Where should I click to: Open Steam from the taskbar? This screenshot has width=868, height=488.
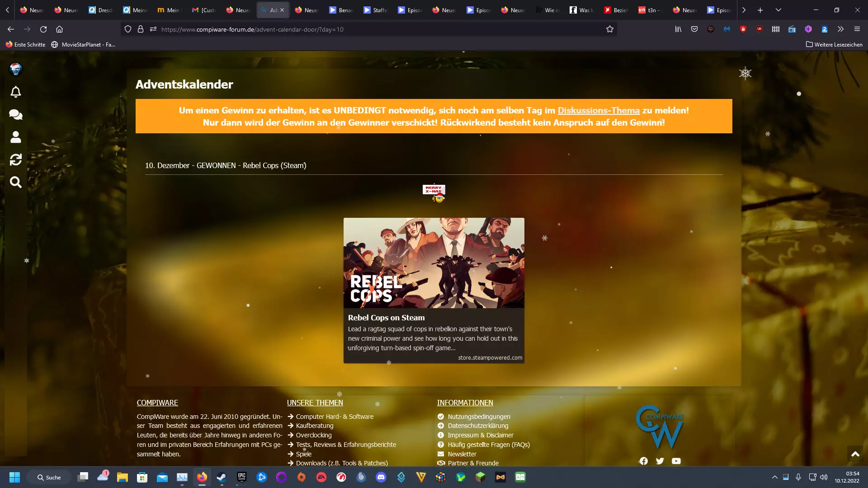point(222,477)
